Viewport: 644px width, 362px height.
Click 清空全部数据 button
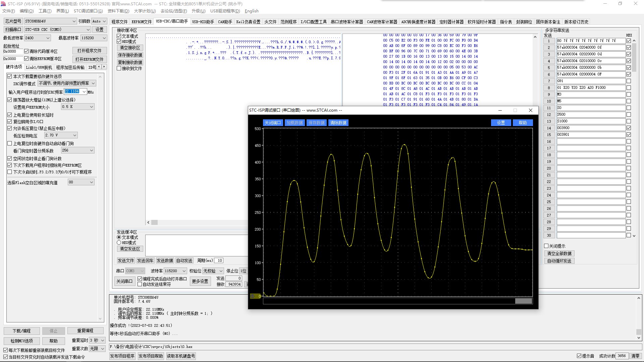(x=559, y=253)
